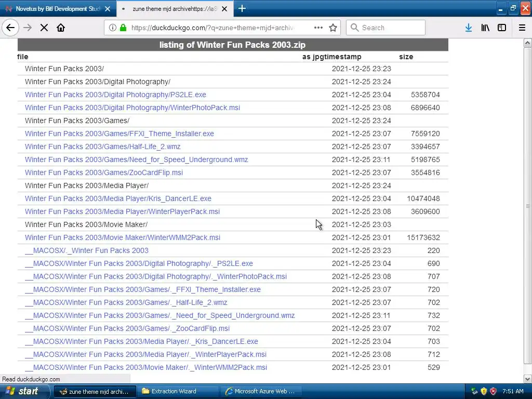Viewport: 532px width, 399px height.
Task: Click the vertical scrollbar thumb
Action: [528, 206]
